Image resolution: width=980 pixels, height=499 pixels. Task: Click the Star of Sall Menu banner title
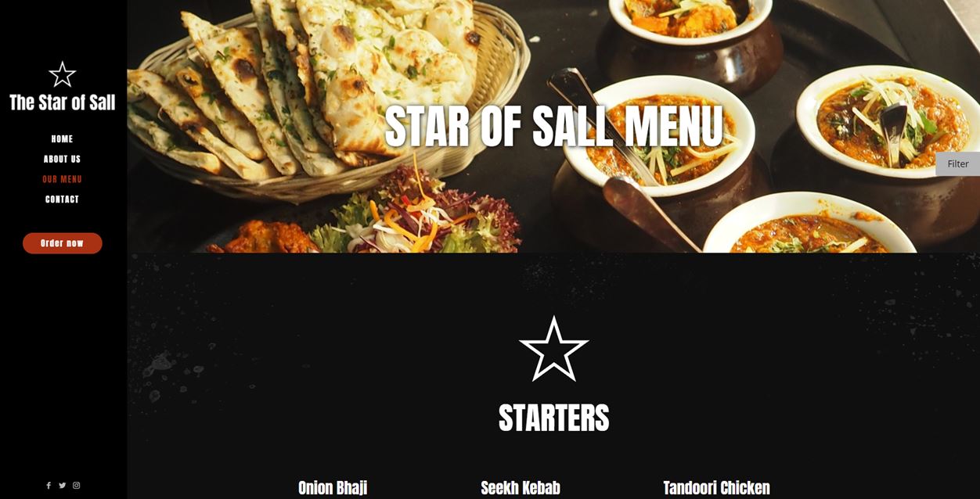tap(553, 125)
